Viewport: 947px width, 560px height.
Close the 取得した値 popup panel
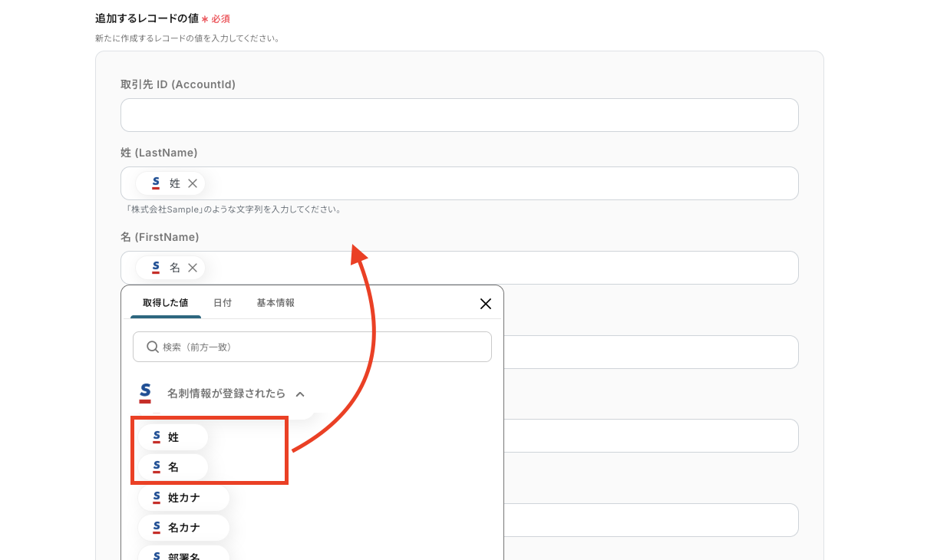point(486,304)
